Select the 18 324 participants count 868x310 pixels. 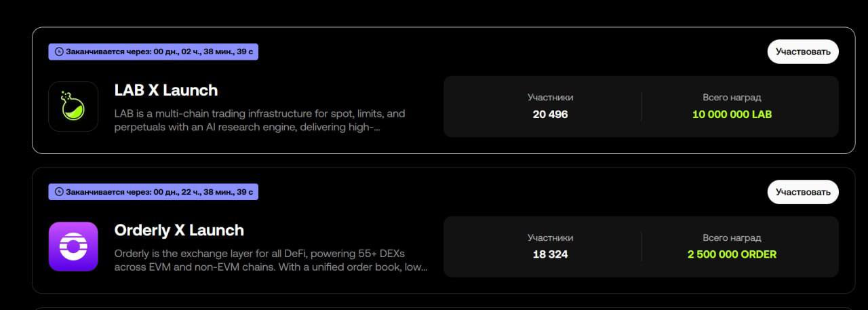coord(550,254)
